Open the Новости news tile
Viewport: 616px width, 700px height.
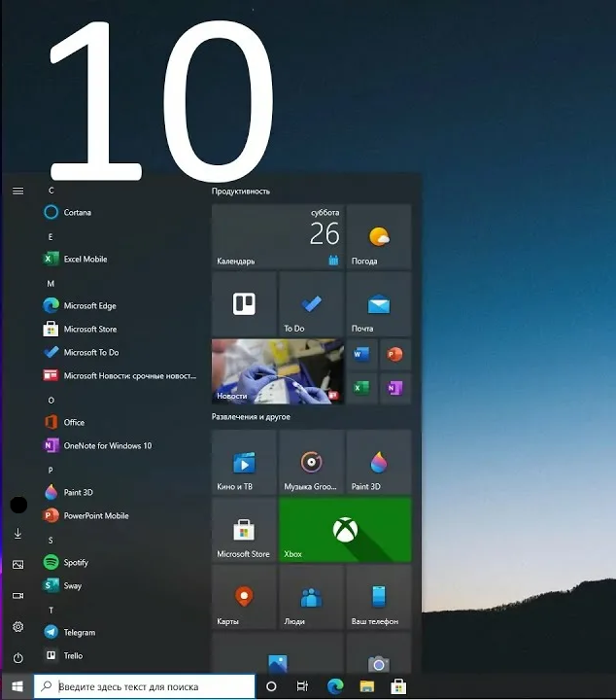click(278, 371)
